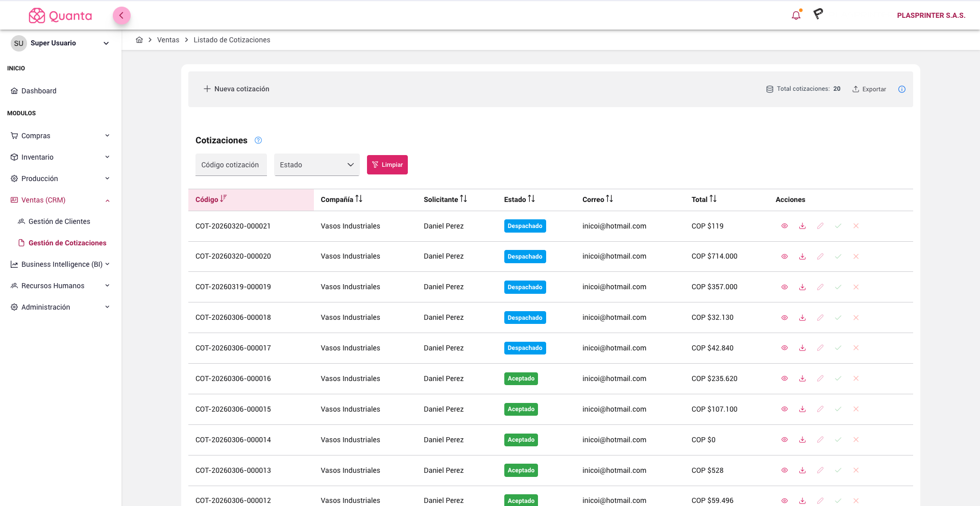Approve quotation COT-20260306-000016 using the checkmark icon

tap(838, 378)
